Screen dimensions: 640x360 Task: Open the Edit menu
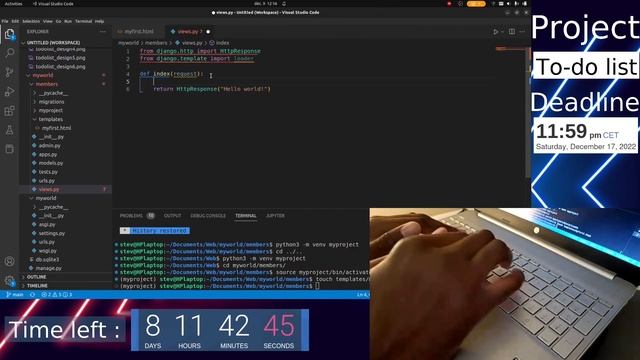click(15, 21)
